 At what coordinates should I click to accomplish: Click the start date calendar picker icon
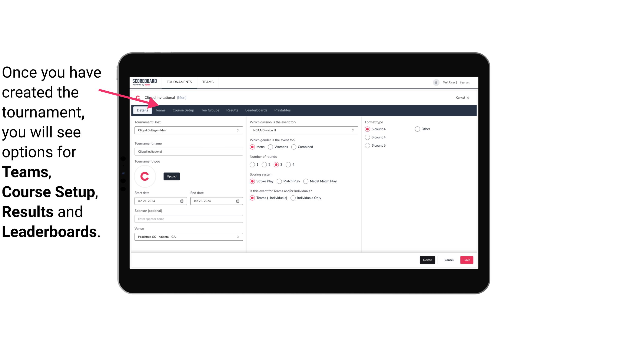tap(182, 201)
